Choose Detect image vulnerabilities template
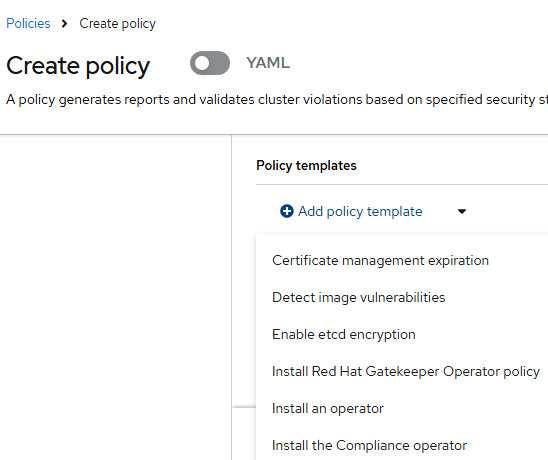The width and height of the screenshot is (548, 460). coord(359,297)
